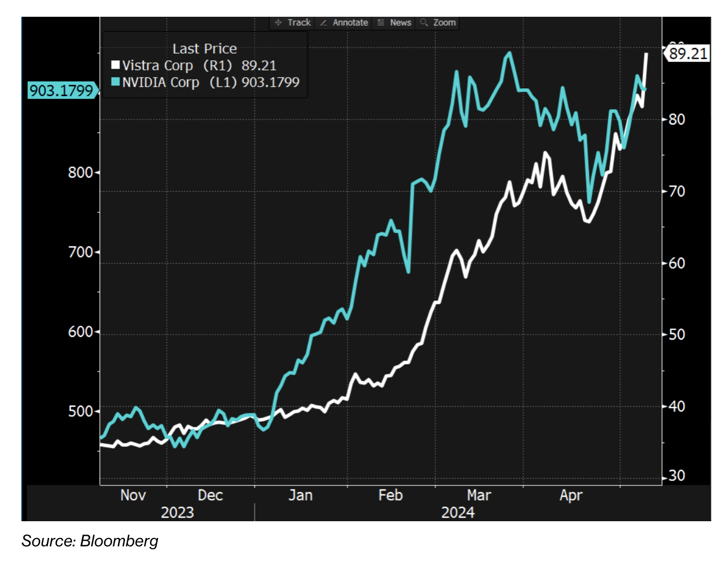Click the Annotate pencil icon
The width and height of the screenshot is (728, 562).
(323, 23)
